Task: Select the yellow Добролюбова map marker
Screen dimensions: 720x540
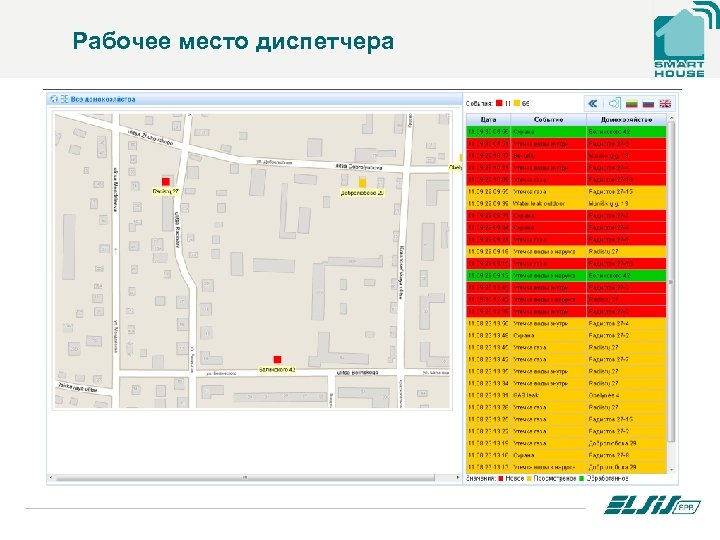Action: click(362, 183)
